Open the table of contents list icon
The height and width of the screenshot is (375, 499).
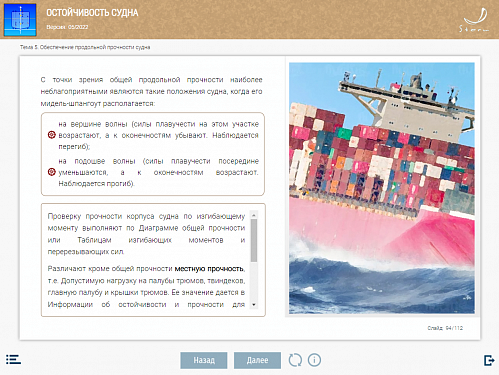[x=13, y=360]
